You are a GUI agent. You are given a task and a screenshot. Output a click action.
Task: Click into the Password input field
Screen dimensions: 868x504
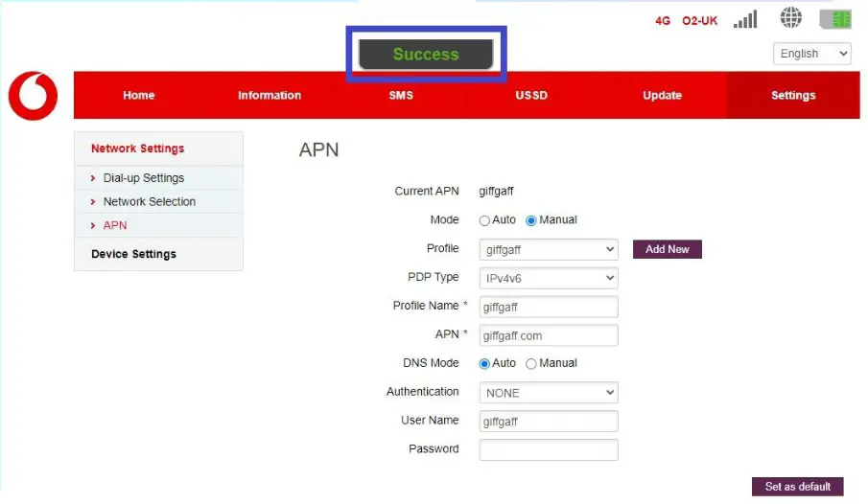pyautogui.click(x=549, y=450)
